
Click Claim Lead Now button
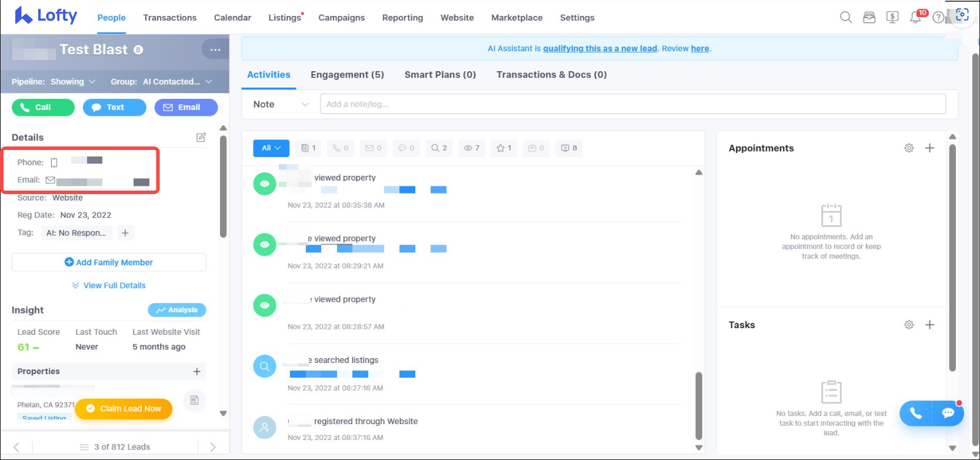click(x=124, y=409)
